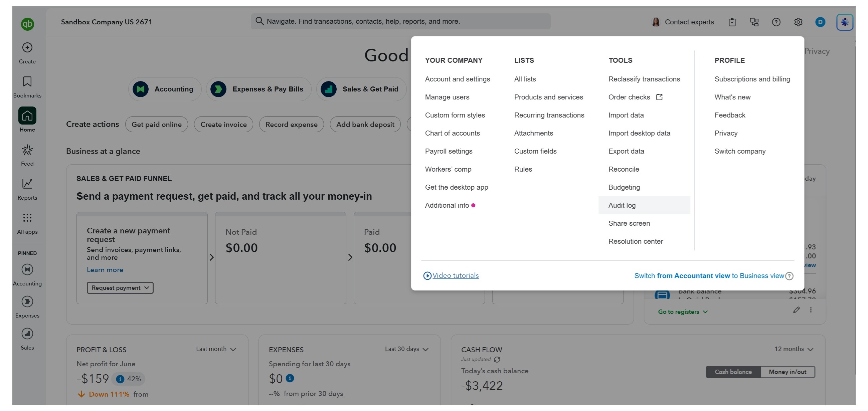Open Request payment dropdown
Image resolution: width=868 pixels, height=411 pixels.
(120, 288)
